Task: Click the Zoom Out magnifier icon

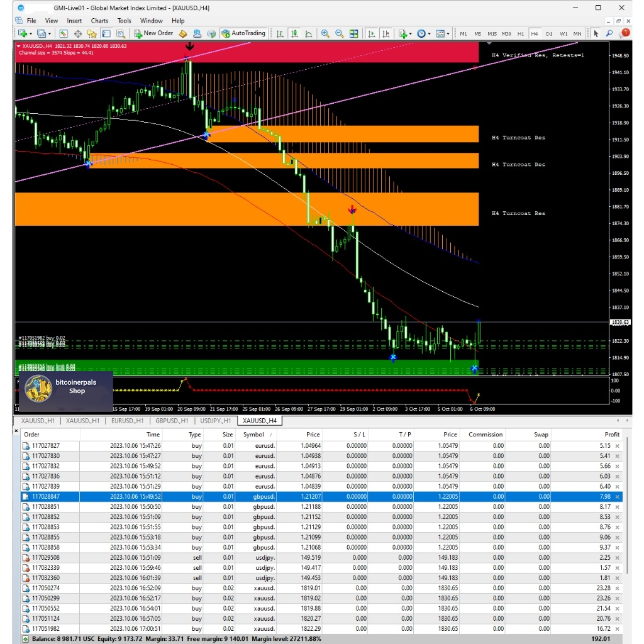Action: 340,33
